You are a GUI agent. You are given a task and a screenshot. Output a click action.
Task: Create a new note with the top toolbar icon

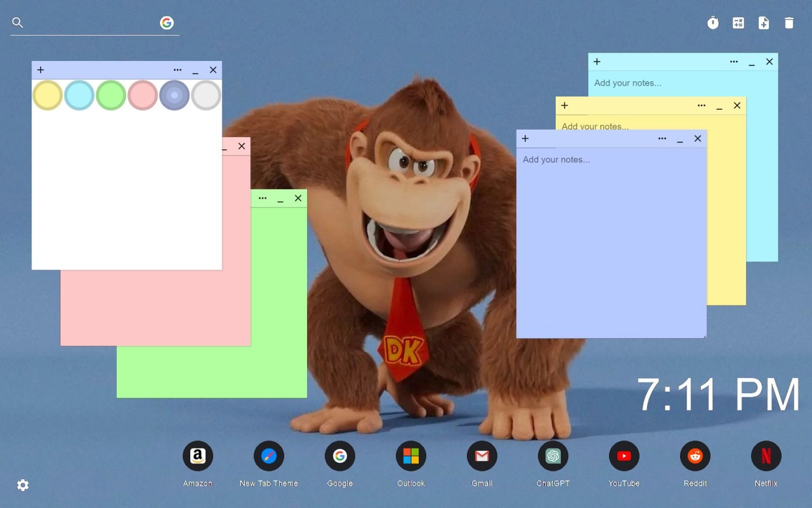coord(764,23)
